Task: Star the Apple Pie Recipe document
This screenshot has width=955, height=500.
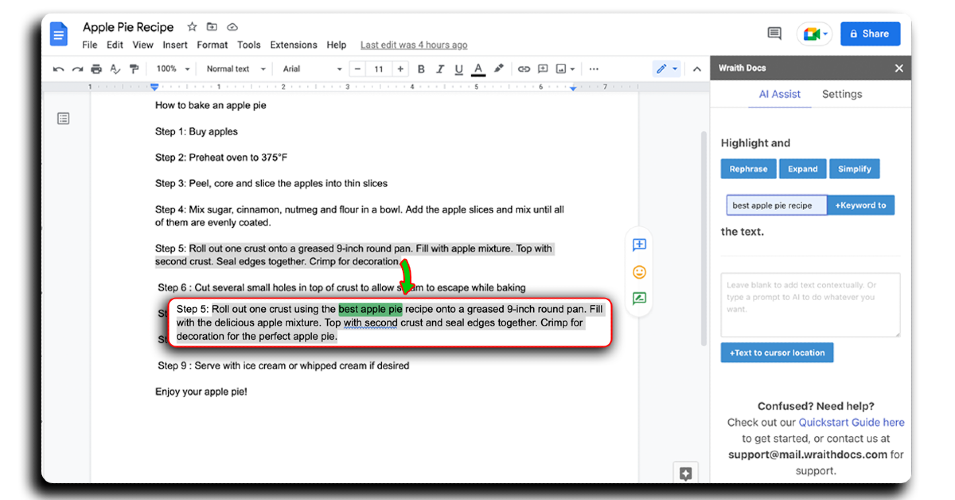Action: click(x=192, y=27)
